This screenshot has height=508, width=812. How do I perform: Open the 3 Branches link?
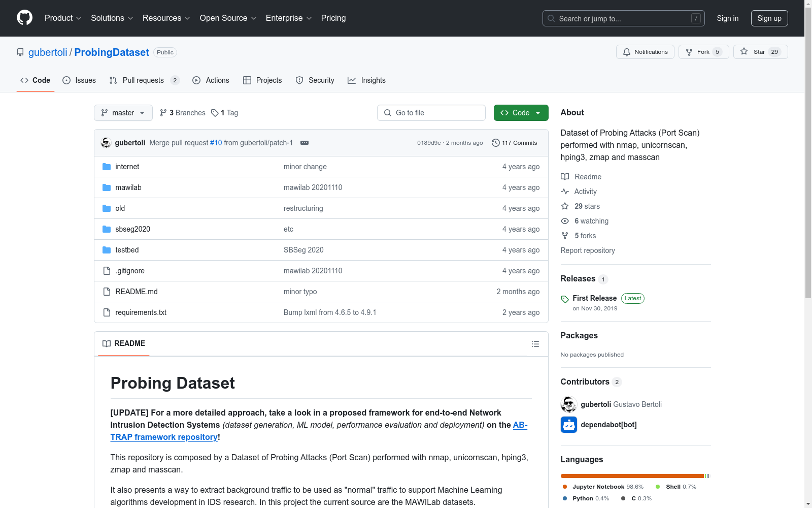click(x=183, y=113)
